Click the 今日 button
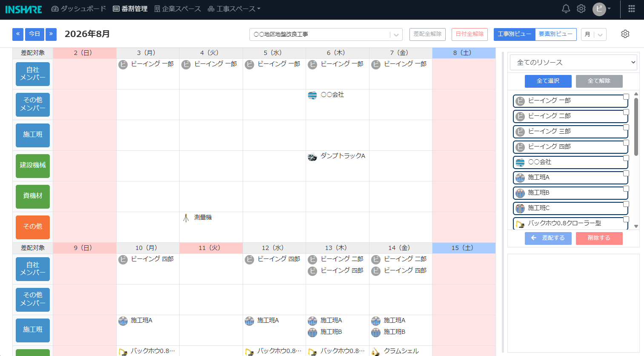Screen dimensions: 644x356 (34, 34)
